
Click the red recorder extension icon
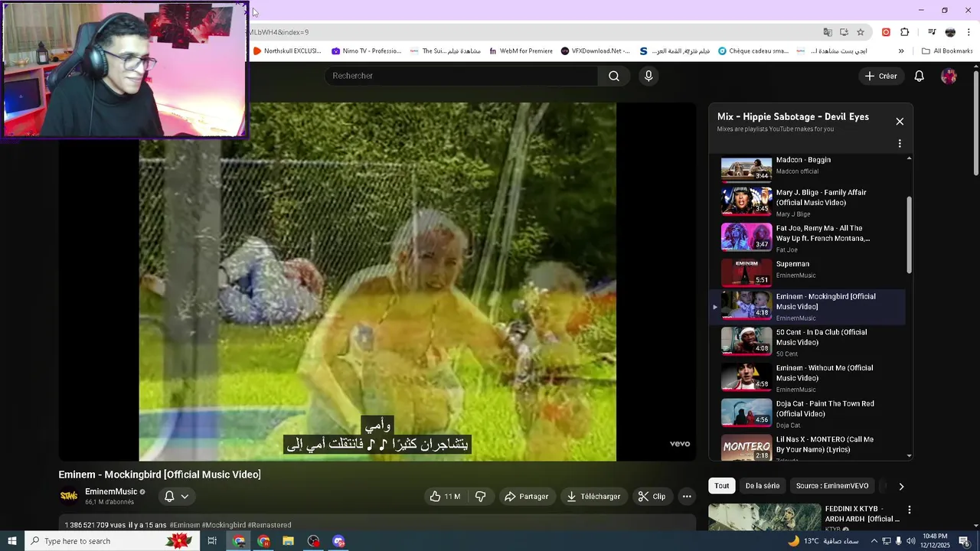886,32
